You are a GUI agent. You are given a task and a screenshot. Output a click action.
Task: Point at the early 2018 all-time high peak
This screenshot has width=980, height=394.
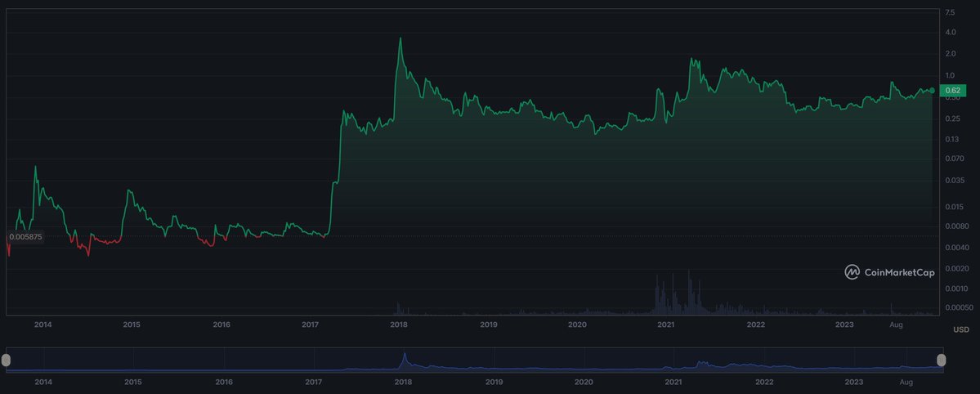pyautogui.click(x=400, y=38)
